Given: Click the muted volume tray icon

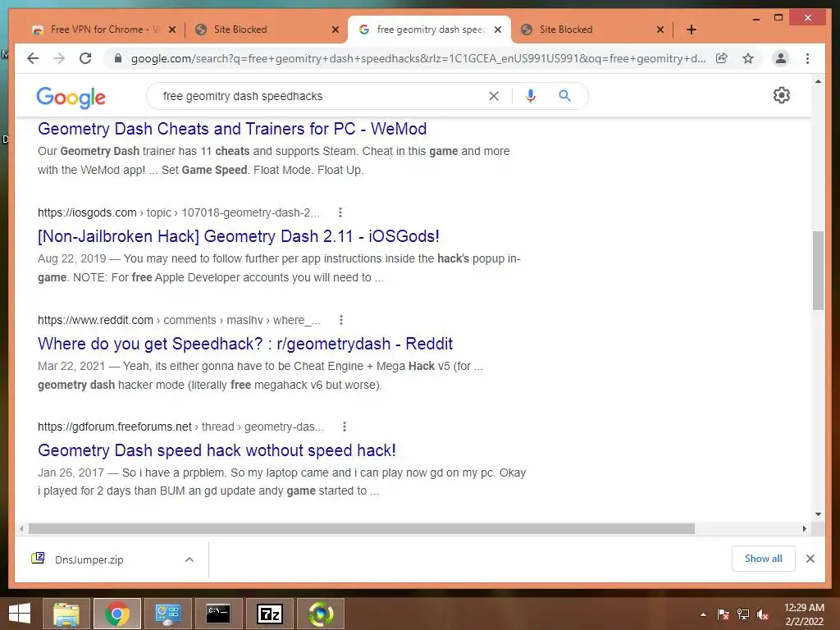Looking at the screenshot, I should tap(763, 614).
